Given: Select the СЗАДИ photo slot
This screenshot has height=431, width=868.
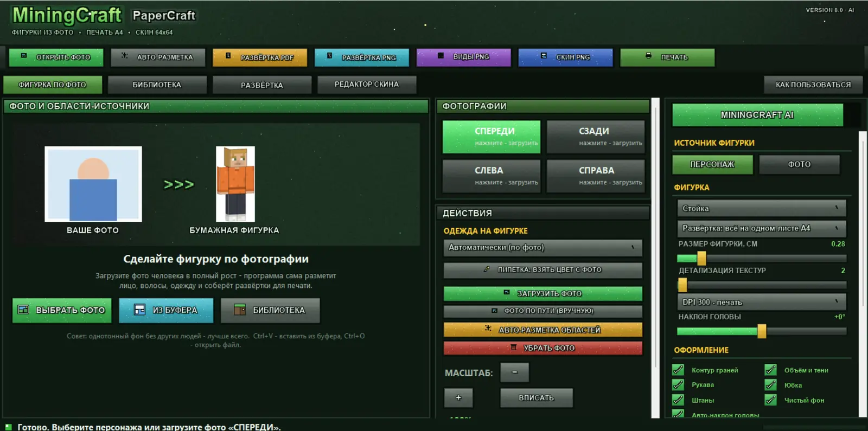Looking at the screenshot, I should point(596,137).
